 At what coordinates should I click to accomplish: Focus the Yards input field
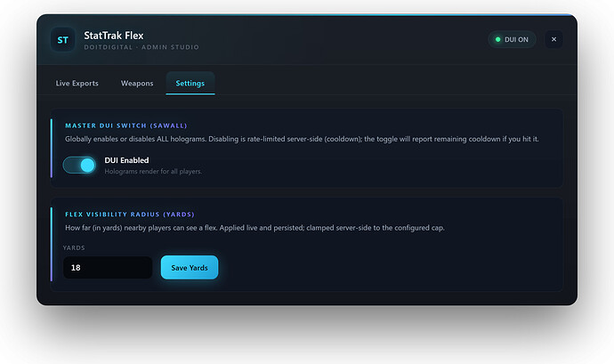108,268
